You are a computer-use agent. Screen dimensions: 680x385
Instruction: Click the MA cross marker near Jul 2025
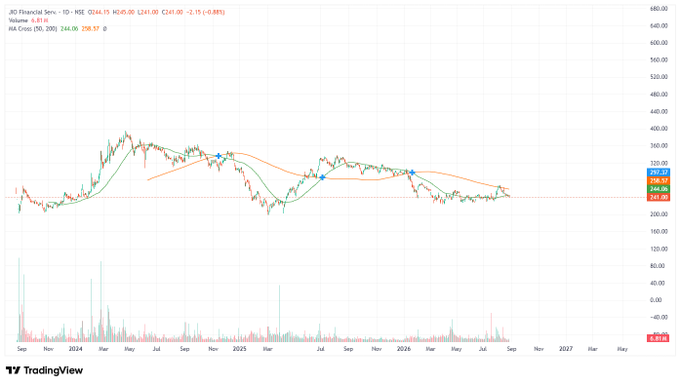[x=322, y=177]
